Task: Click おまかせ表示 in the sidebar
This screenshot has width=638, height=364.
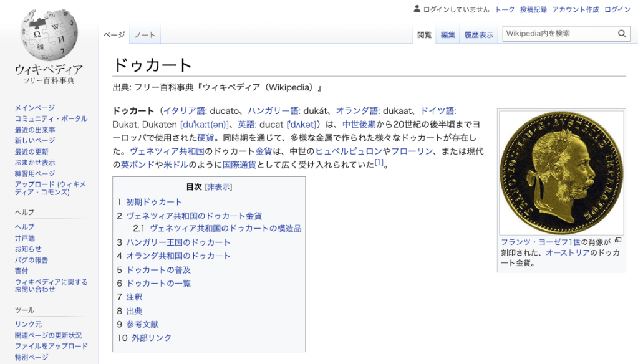Action: point(35,163)
